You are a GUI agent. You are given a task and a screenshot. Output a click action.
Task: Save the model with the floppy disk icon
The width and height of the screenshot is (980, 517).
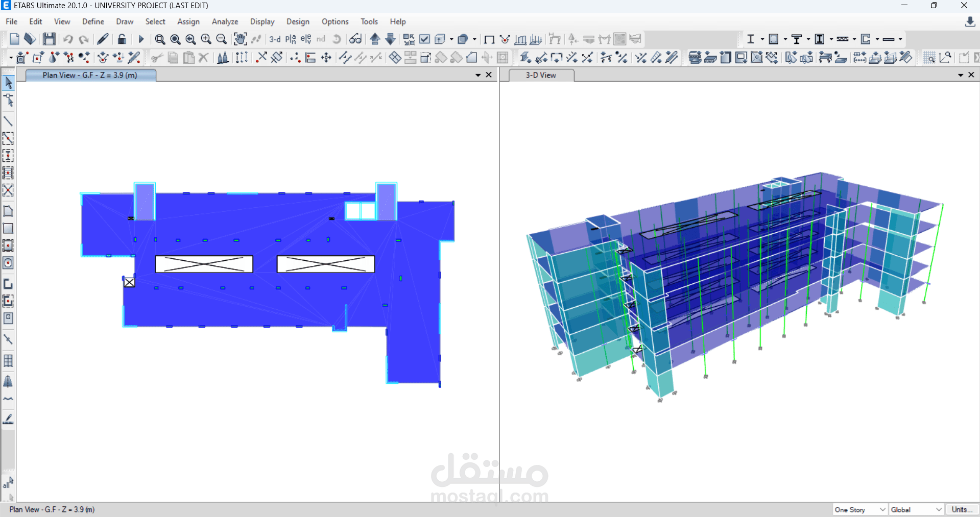point(49,39)
